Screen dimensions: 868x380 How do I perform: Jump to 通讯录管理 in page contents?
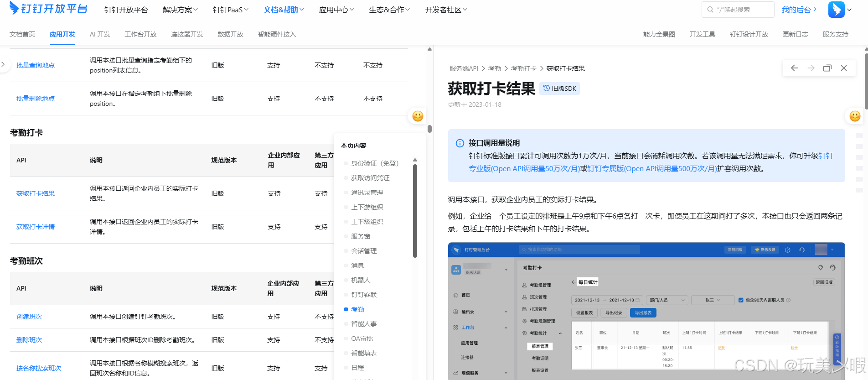367,193
